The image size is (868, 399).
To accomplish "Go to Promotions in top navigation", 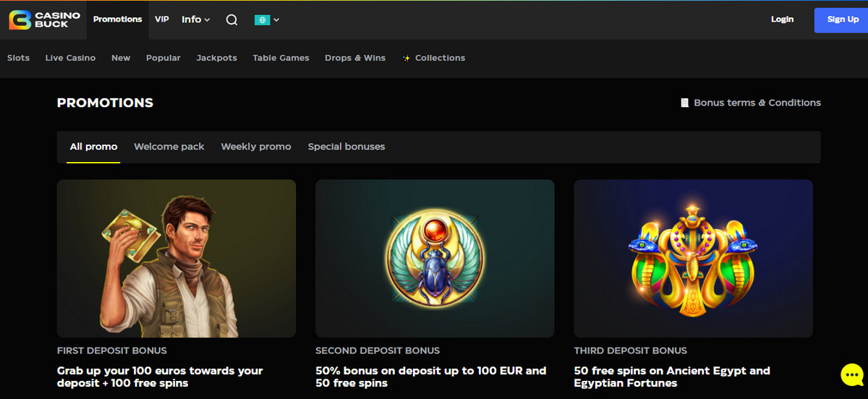I will coord(117,20).
